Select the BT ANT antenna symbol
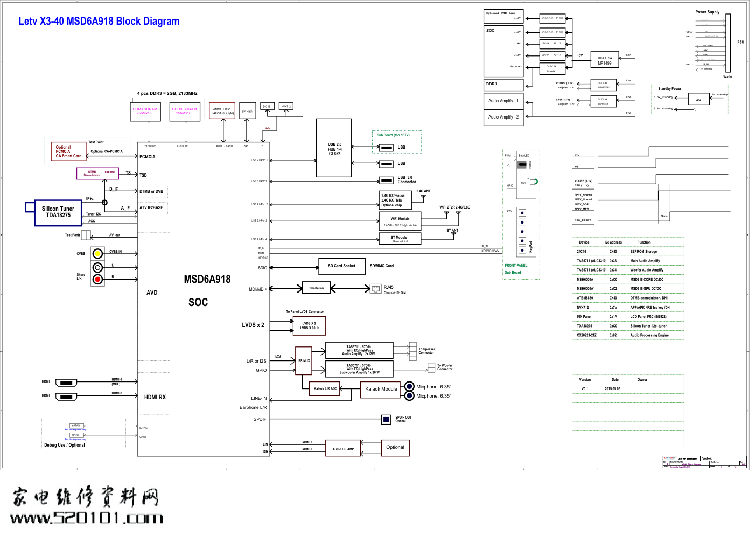Screen dimensions: 756x535 pos(453,235)
